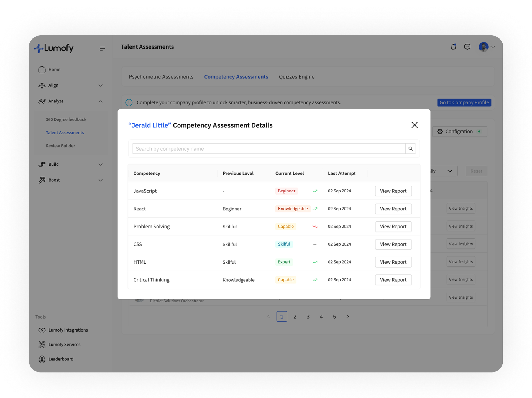Viewport: 532px width, 398px height.
Task: Click the Beginner level badge for JavaScript
Action: [x=287, y=191]
